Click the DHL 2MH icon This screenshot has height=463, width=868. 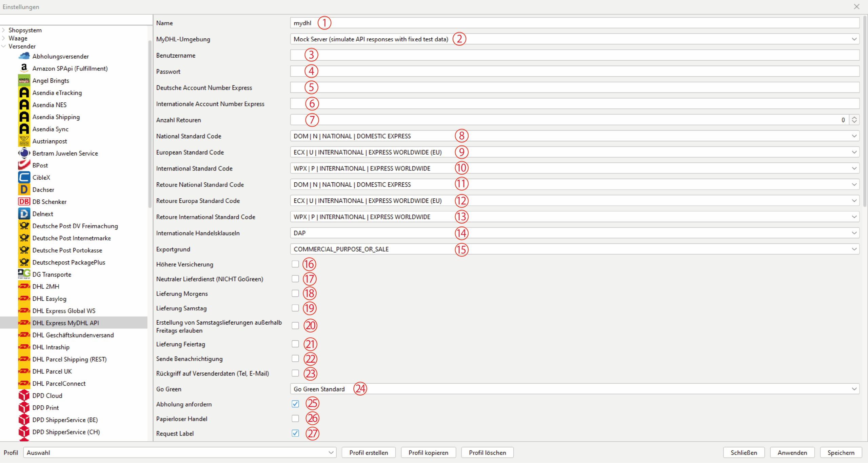coord(24,286)
